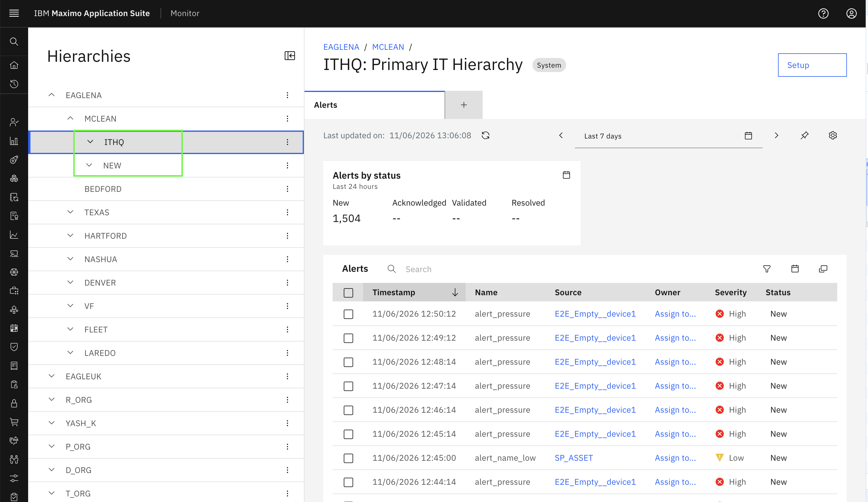Open the hamburger navigation menu
Image resolution: width=868 pixels, height=502 pixels.
click(x=14, y=13)
